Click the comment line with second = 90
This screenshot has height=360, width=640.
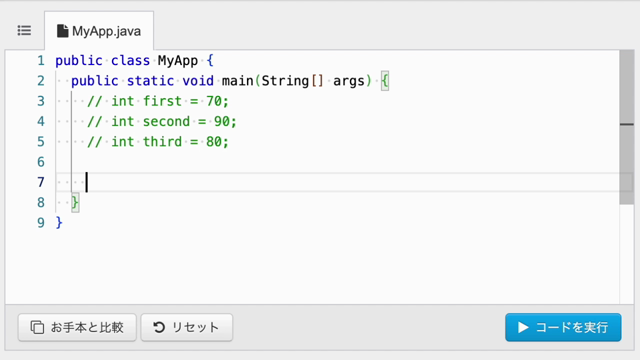(x=162, y=122)
